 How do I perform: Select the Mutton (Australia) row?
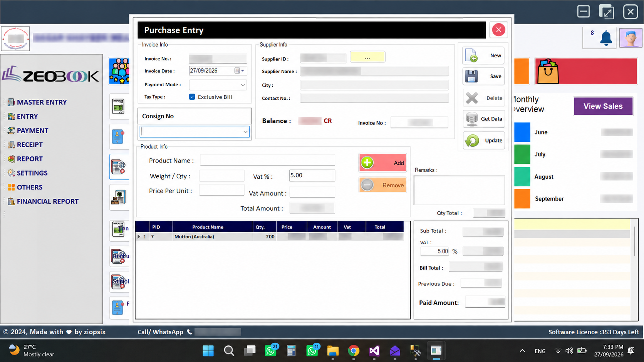coord(269,237)
